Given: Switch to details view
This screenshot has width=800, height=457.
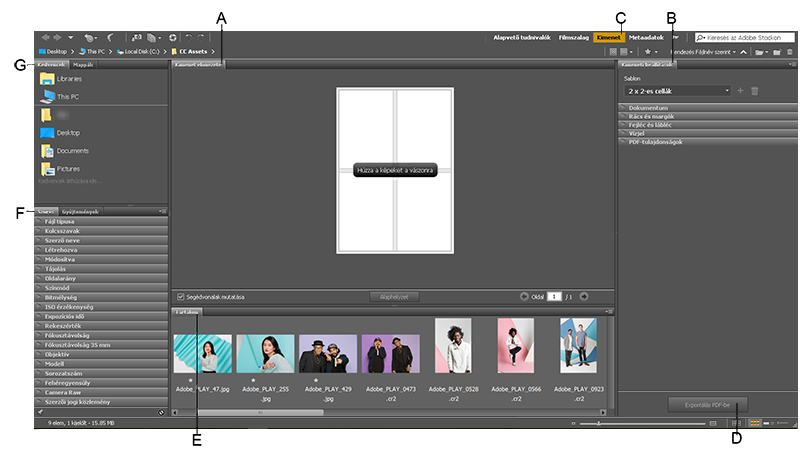Looking at the screenshot, I should tap(768, 423).
